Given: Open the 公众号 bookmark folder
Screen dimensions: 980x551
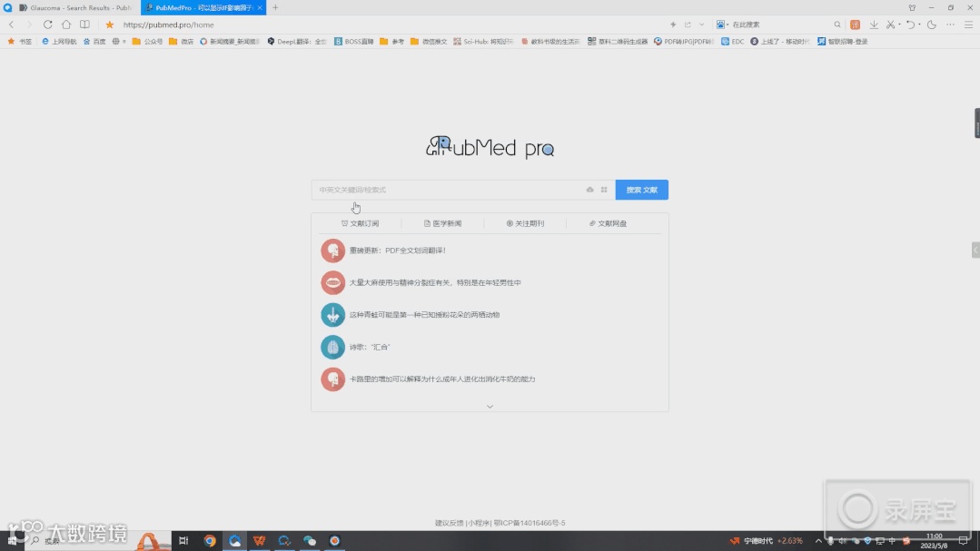Looking at the screenshot, I should [147, 41].
